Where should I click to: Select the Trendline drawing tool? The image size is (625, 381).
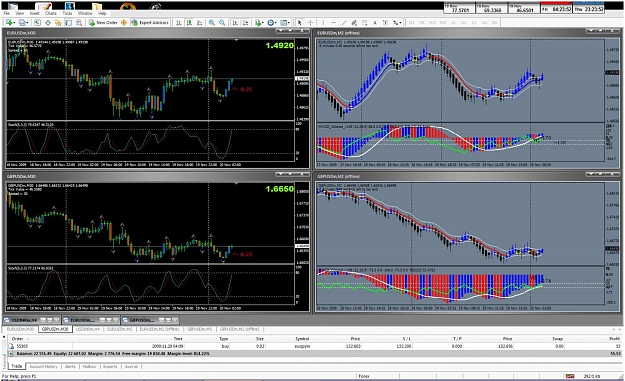344,23
